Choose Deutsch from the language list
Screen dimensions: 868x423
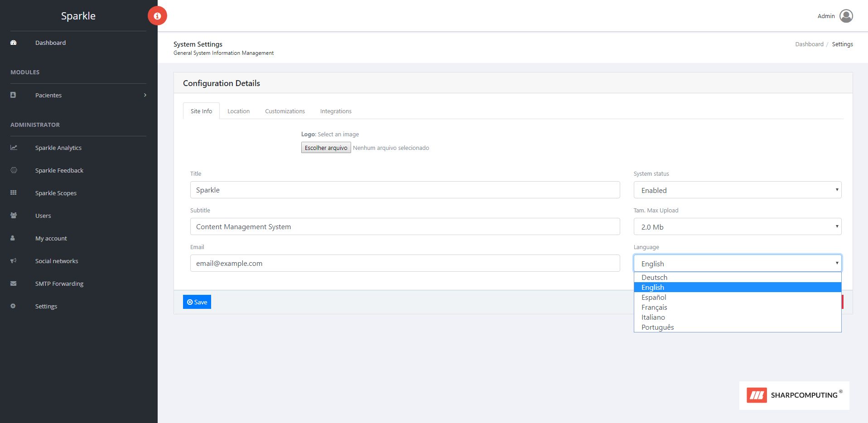pyautogui.click(x=738, y=278)
